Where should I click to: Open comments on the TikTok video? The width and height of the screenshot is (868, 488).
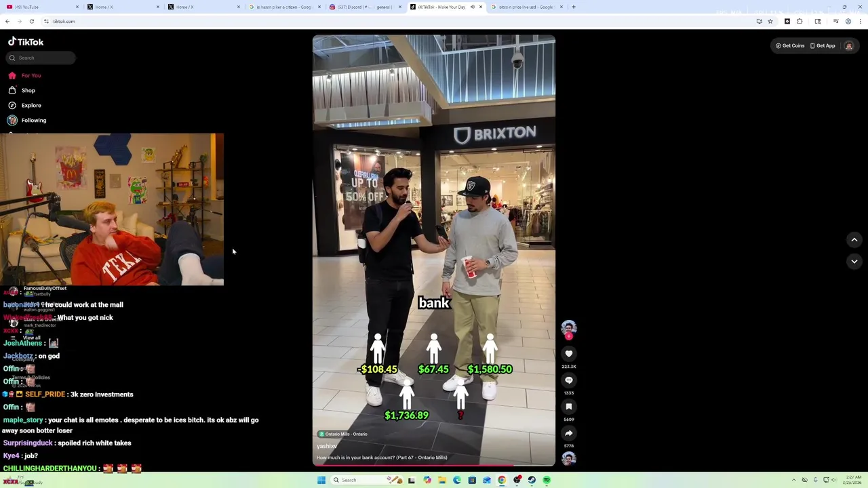point(569,380)
